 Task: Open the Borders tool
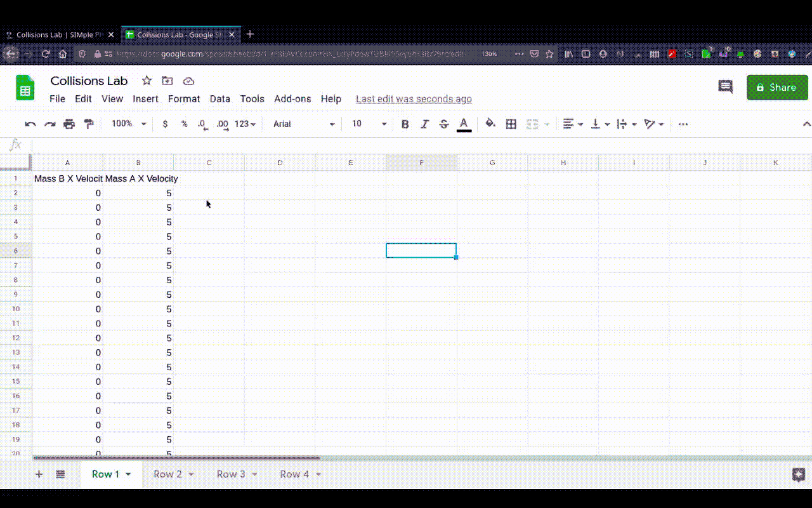[511, 124]
